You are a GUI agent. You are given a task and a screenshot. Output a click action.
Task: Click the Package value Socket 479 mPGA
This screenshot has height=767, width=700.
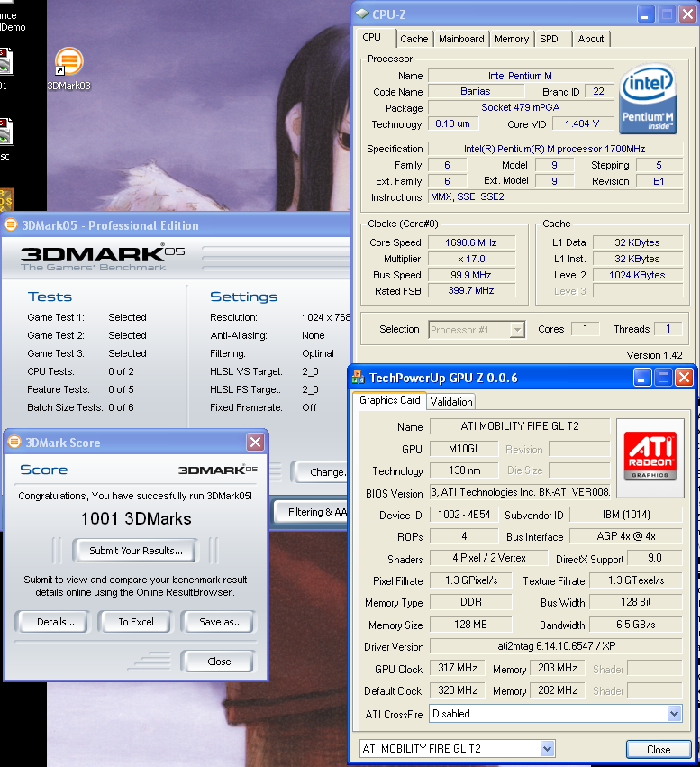tap(521, 107)
